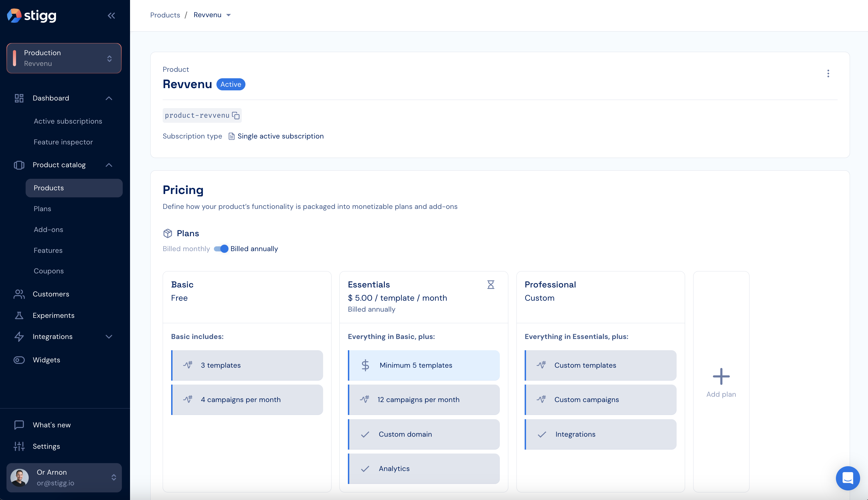Open the Or Arnon account menu arrows
This screenshot has width=868, height=500.
coord(114,478)
